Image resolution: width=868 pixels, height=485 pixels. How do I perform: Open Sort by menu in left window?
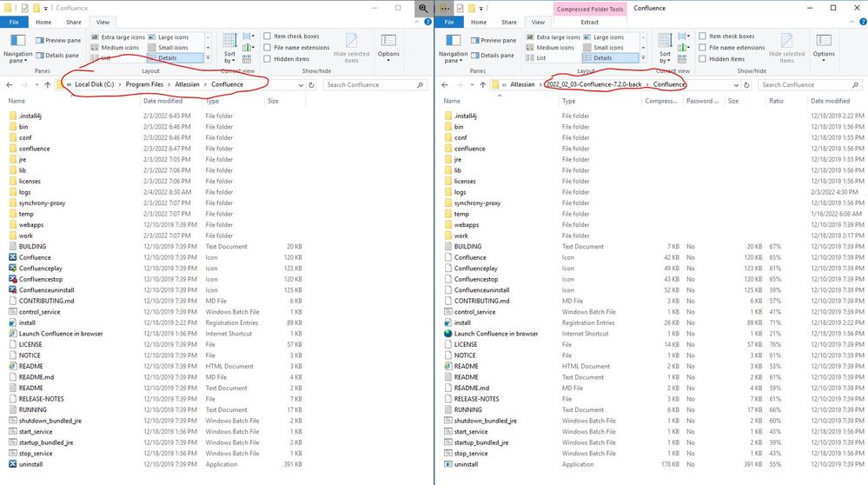(x=229, y=48)
